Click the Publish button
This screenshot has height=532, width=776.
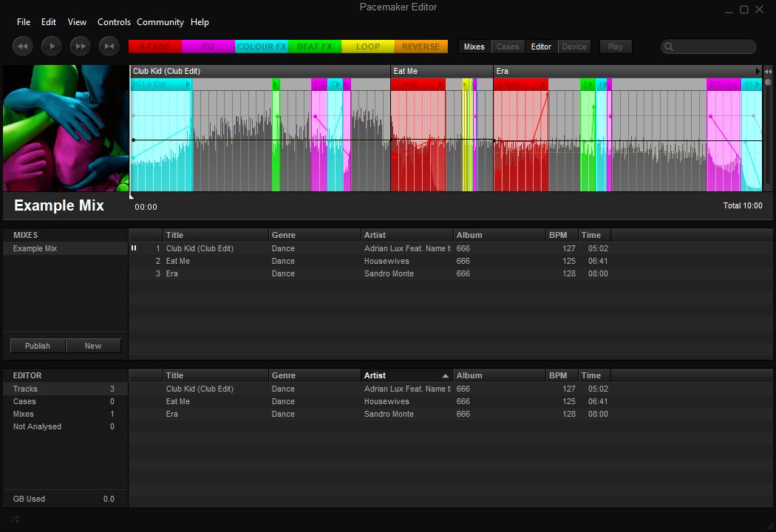click(37, 345)
